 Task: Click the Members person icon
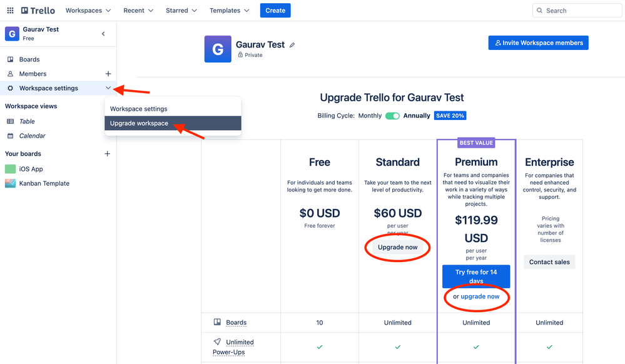[11, 74]
